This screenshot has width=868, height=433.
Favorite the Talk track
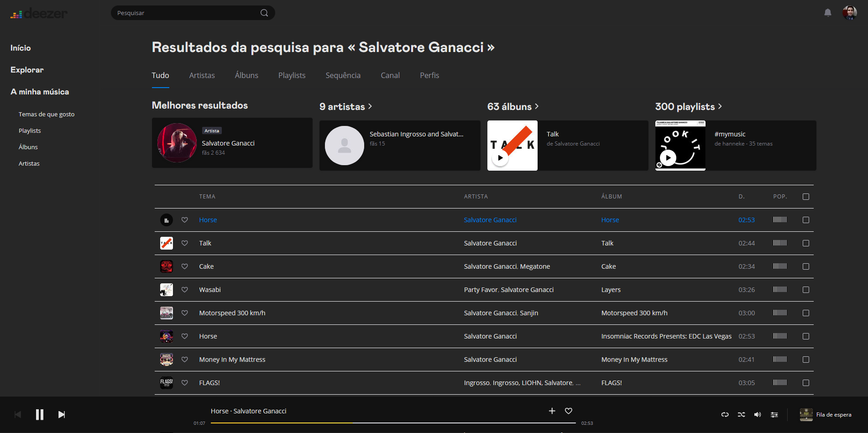point(185,243)
